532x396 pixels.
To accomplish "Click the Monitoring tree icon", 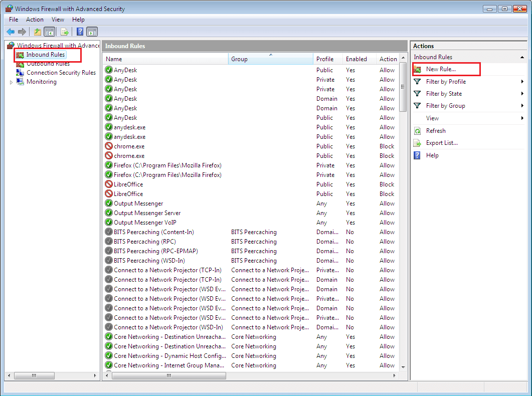I will click(x=20, y=82).
